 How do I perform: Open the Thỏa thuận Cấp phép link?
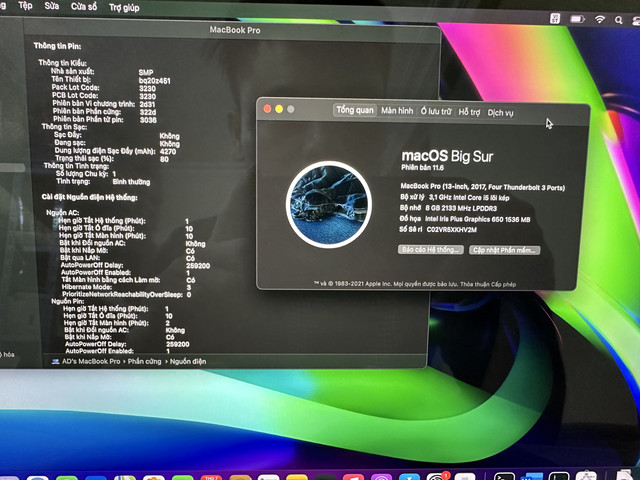488,284
